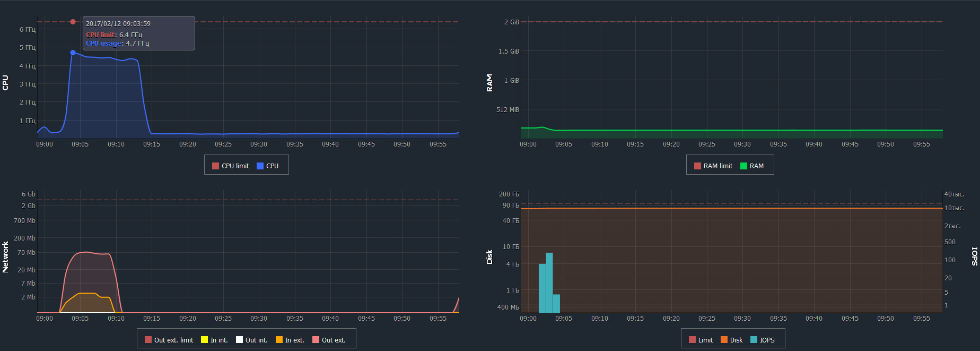980x351 pixels.
Task: Toggle the Out int. legend entry
Action: click(251, 340)
